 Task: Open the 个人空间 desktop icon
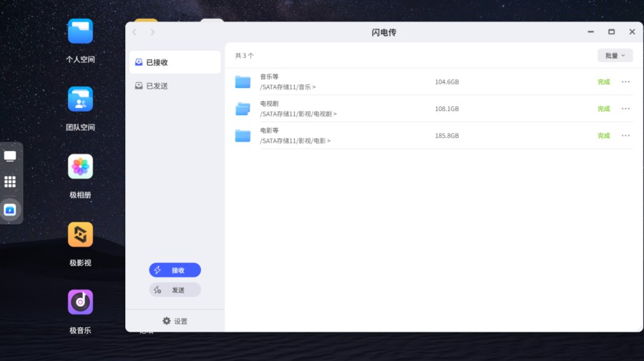(x=80, y=31)
